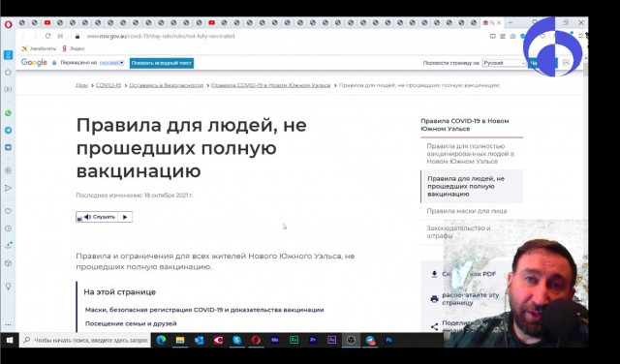Open sidebar player icon
Image resolution: width=620 pixels, height=364 pixels.
pyautogui.click(x=8, y=90)
